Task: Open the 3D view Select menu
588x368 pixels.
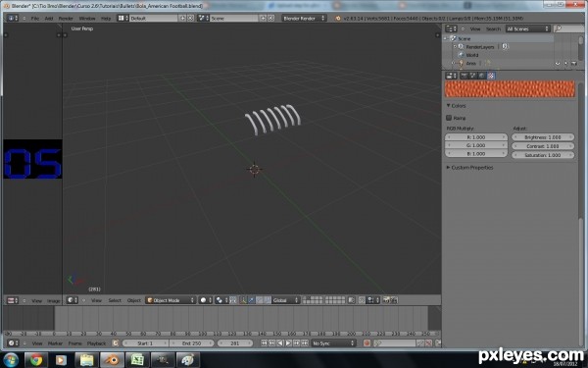Action: [115, 300]
